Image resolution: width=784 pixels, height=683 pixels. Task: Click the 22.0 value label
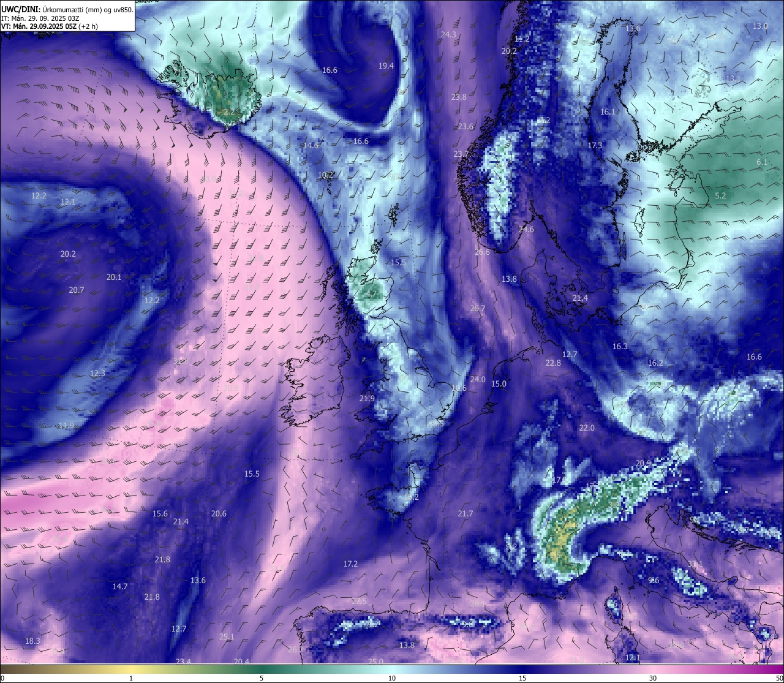tap(587, 428)
